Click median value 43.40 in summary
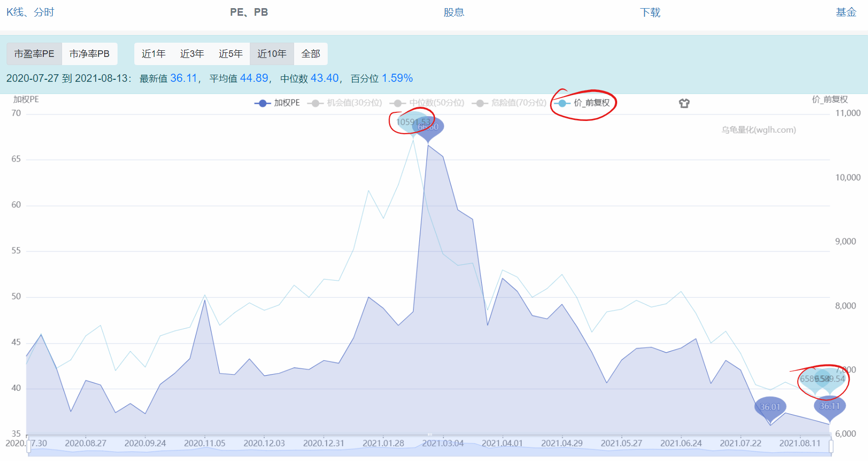 tap(325, 78)
